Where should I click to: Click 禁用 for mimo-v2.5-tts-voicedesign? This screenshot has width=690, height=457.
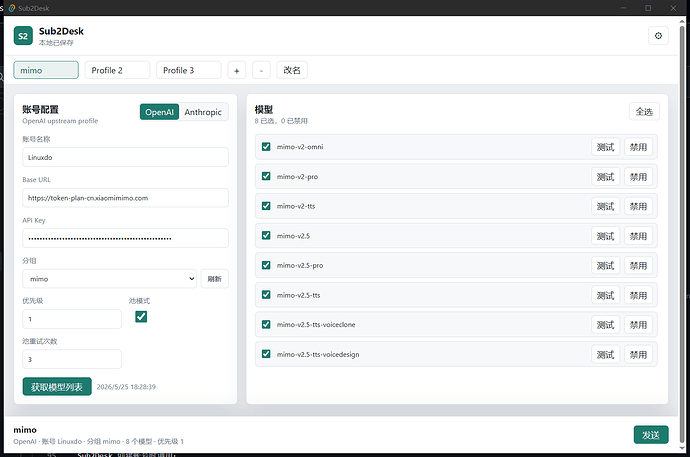(x=638, y=354)
